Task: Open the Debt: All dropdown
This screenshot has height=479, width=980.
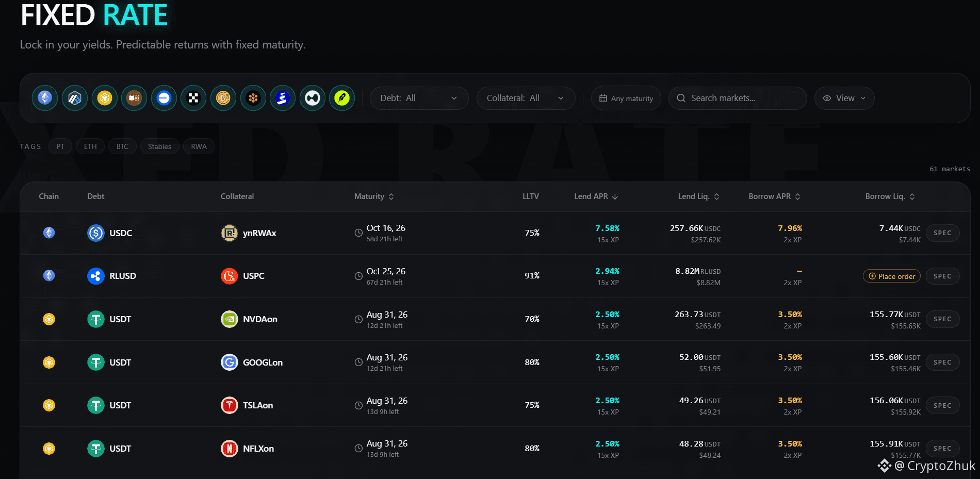Action: pos(419,98)
